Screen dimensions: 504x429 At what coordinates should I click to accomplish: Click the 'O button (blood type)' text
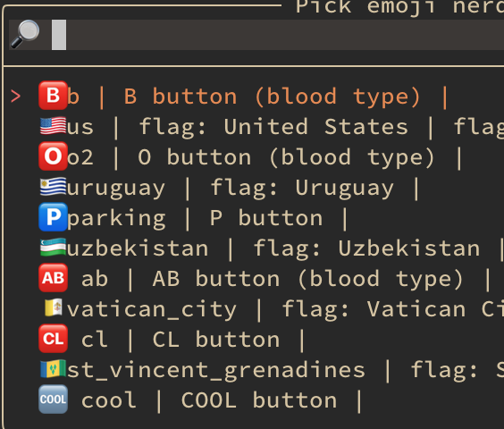[x=286, y=157]
